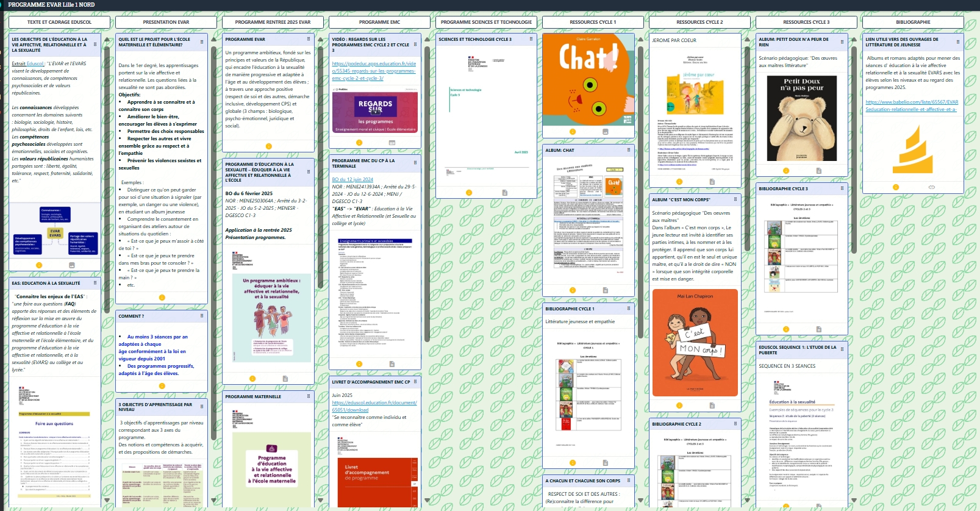The image size is (980, 511).
Task: Open the Petit Doux n'a pas peur cover image
Action: (801, 118)
